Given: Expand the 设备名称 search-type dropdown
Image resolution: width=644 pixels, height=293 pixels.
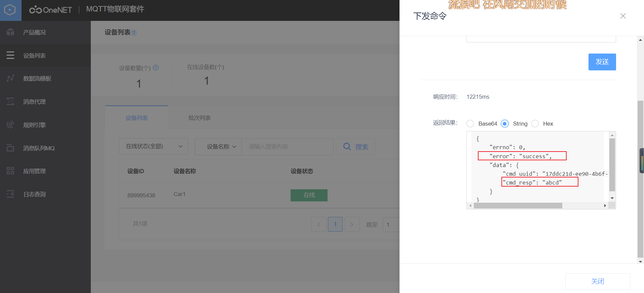Looking at the screenshot, I should tap(218, 146).
